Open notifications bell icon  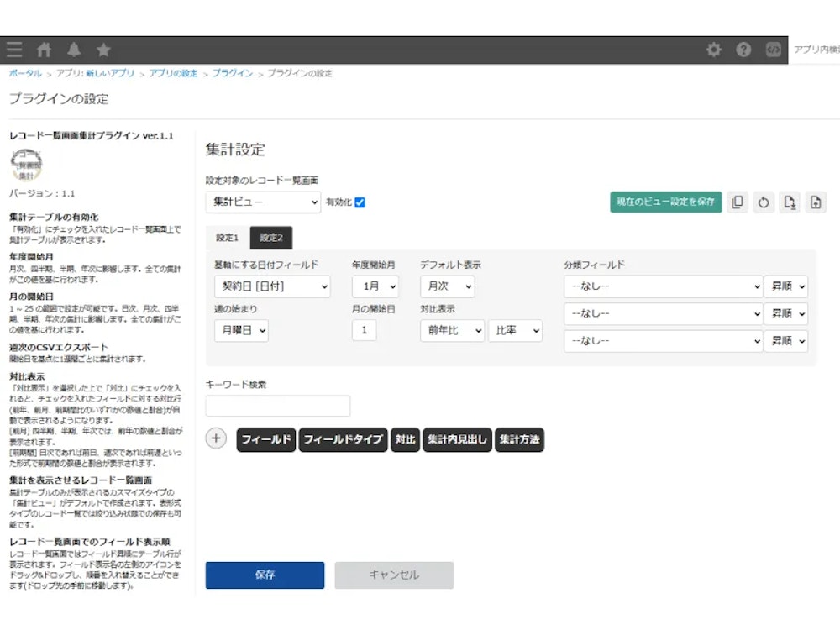74,50
